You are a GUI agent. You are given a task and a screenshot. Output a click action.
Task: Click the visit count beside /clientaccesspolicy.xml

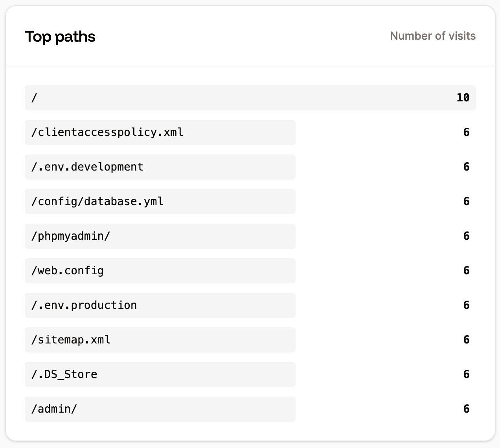click(467, 132)
